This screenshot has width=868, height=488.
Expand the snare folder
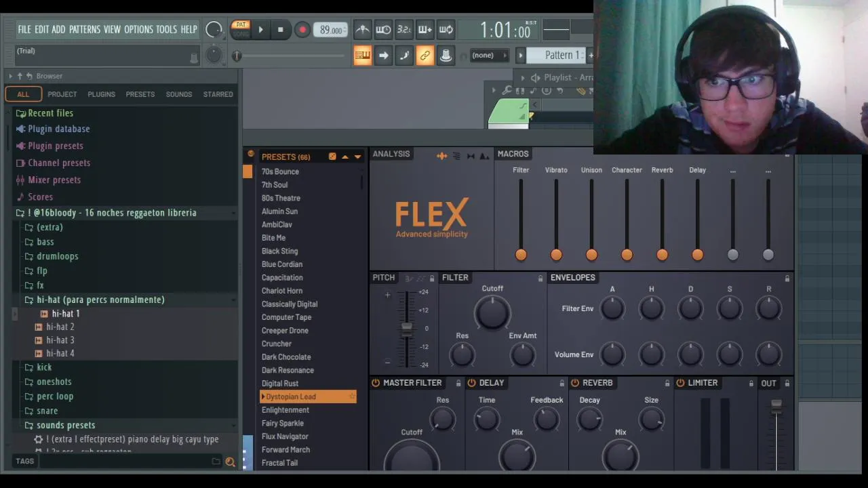pyautogui.click(x=47, y=411)
